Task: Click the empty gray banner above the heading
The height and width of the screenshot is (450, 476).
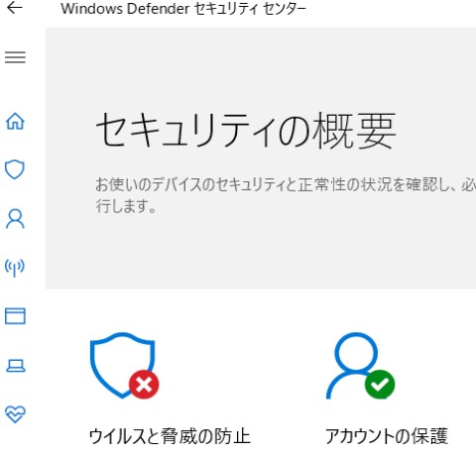Action: tap(261, 66)
